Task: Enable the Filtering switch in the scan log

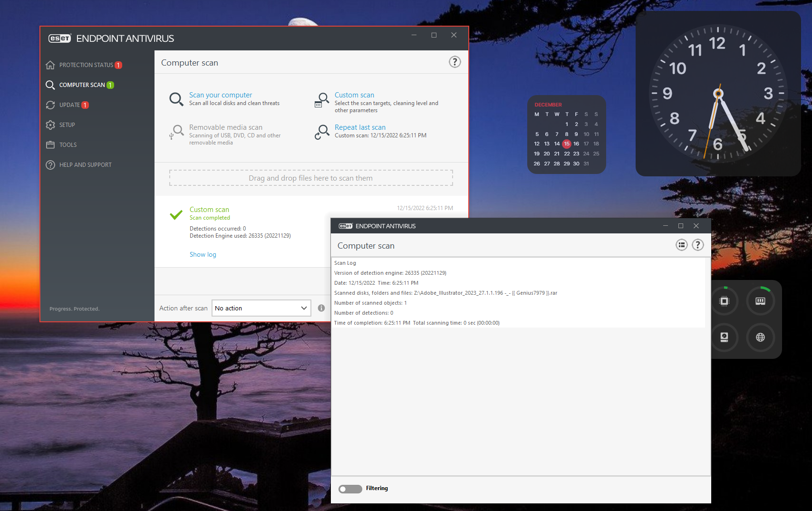Action: click(x=350, y=489)
